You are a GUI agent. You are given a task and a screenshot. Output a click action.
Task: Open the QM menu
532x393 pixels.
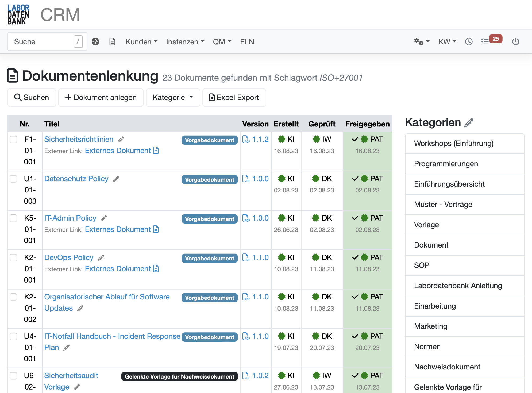pyautogui.click(x=222, y=41)
